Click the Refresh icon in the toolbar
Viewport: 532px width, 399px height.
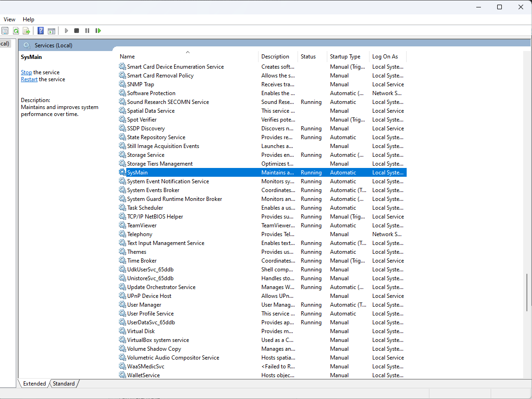tap(16, 31)
